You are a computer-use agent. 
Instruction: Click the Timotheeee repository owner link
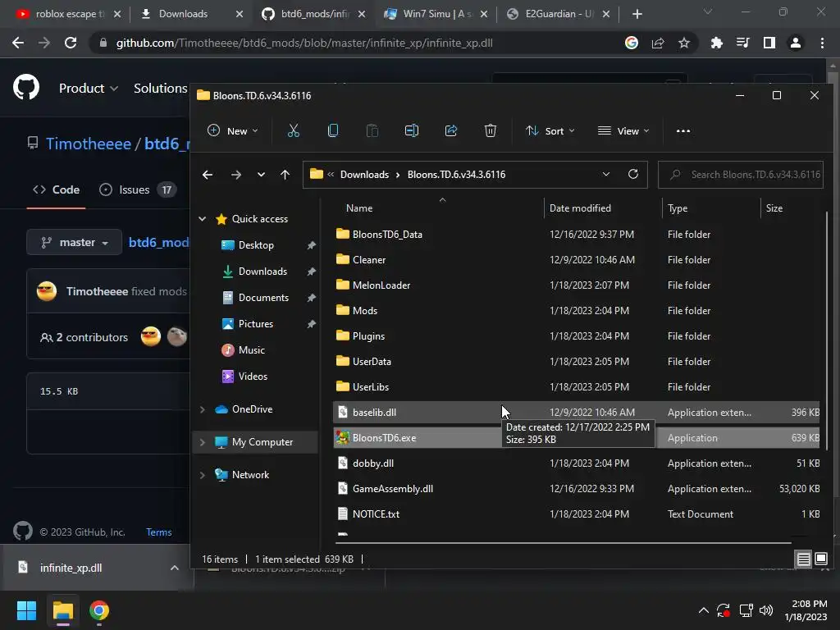coord(89,144)
